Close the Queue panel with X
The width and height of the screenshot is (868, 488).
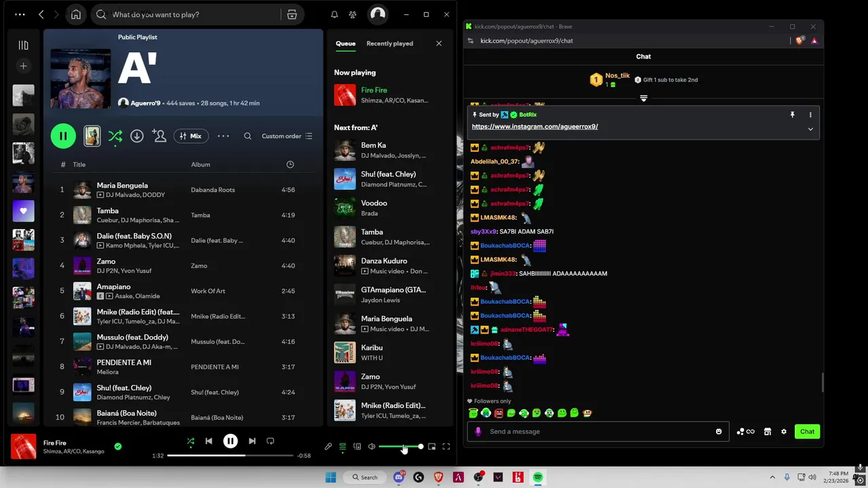(x=439, y=43)
